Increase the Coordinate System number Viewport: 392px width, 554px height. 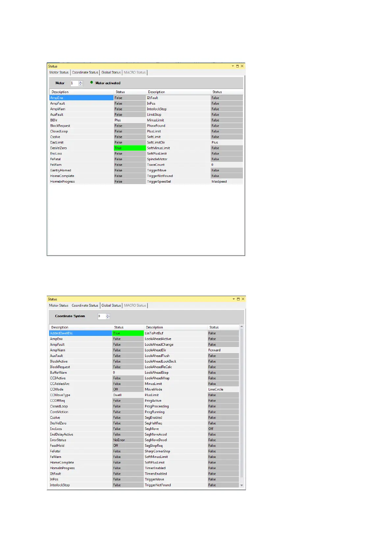108,315
